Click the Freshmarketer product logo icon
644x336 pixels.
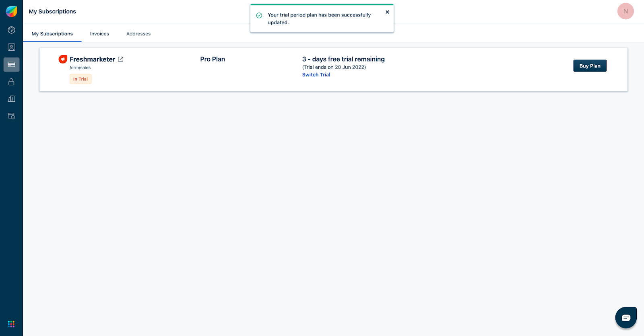coord(63,59)
